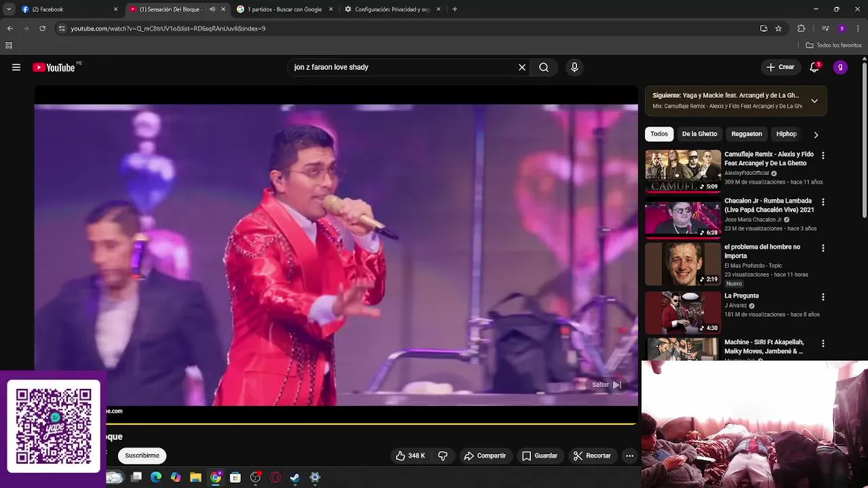Select the De la Ghetto filter chip
Image resolution: width=868 pixels, height=488 pixels.
point(699,134)
